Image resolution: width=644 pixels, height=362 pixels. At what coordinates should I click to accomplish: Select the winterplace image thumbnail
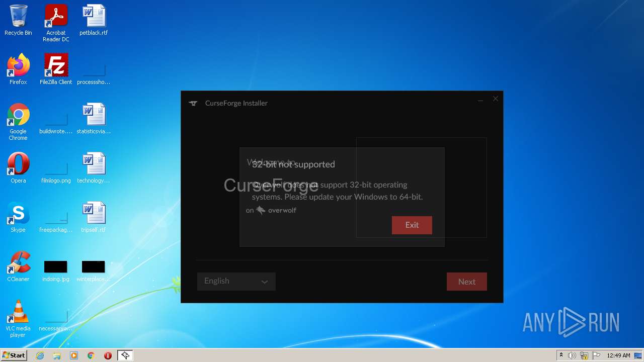(x=94, y=266)
